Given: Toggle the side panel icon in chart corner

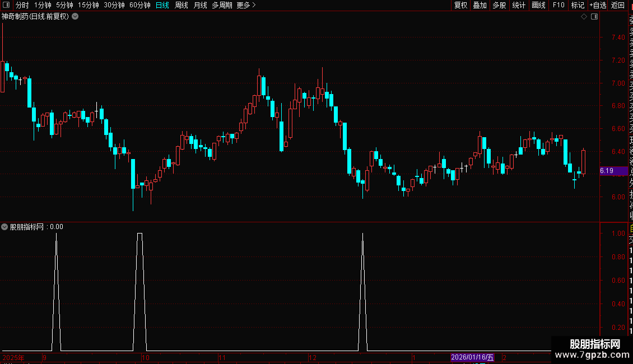Looking at the screenshot, I should 594,17.
